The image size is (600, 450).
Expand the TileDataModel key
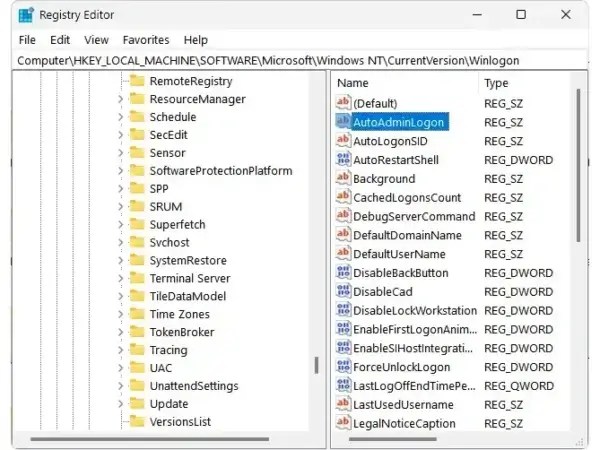click(121, 296)
